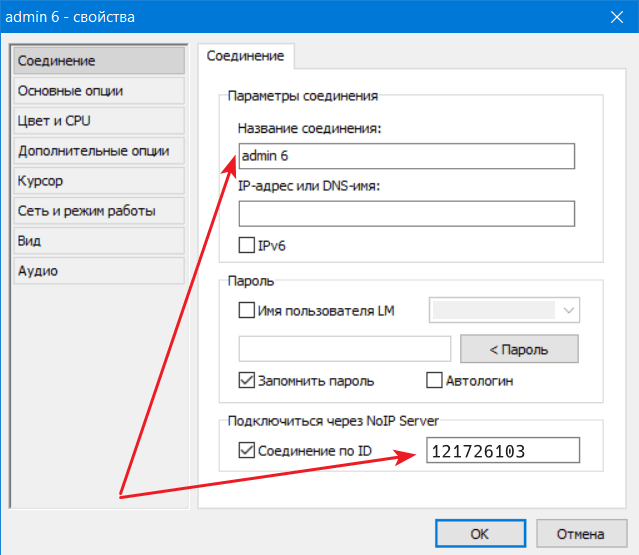This screenshot has width=639, height=555.
Task: Enable the IPv6 checkbox
Action: coord(247,244)
